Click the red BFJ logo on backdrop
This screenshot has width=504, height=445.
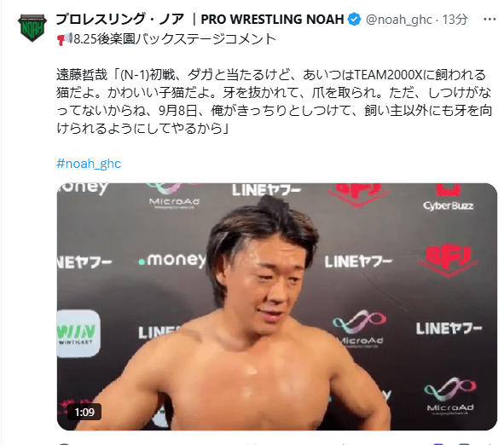(x=449, y=260)
